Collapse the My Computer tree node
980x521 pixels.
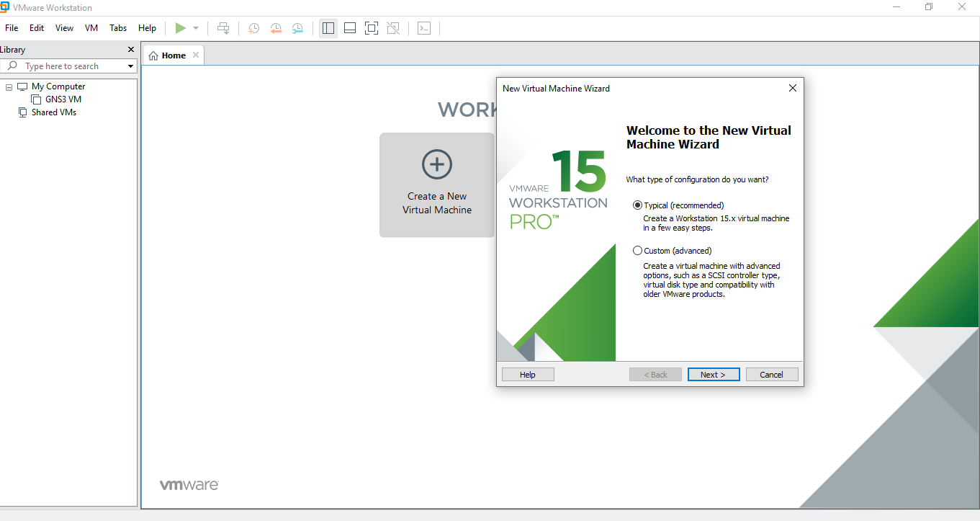tap(8, 86)
